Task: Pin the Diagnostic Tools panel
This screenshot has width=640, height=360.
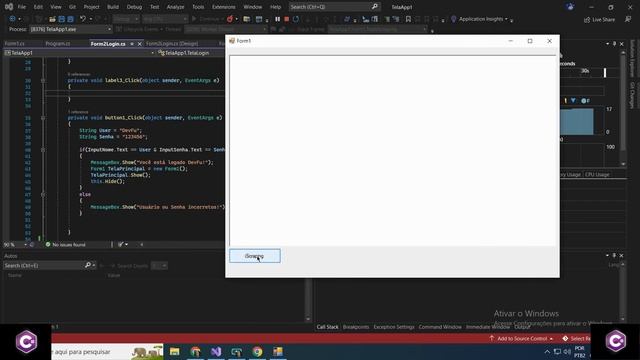Action: (x=614, y=44)
